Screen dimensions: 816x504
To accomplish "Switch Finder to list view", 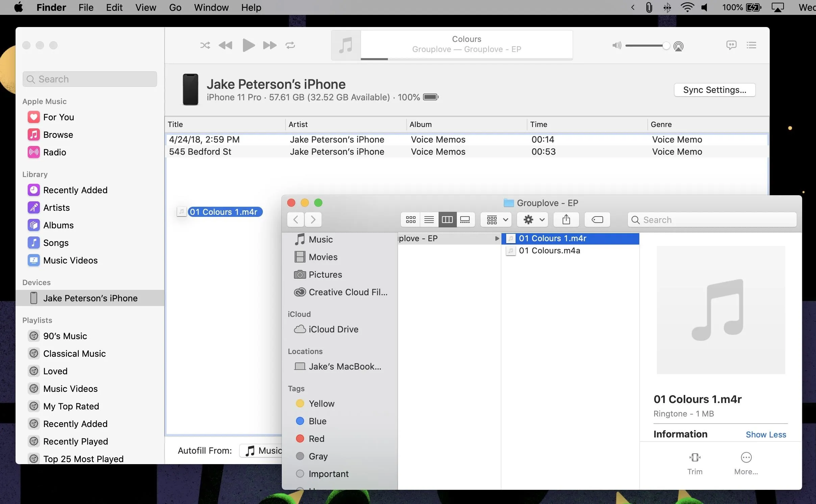I will [429, 220].
